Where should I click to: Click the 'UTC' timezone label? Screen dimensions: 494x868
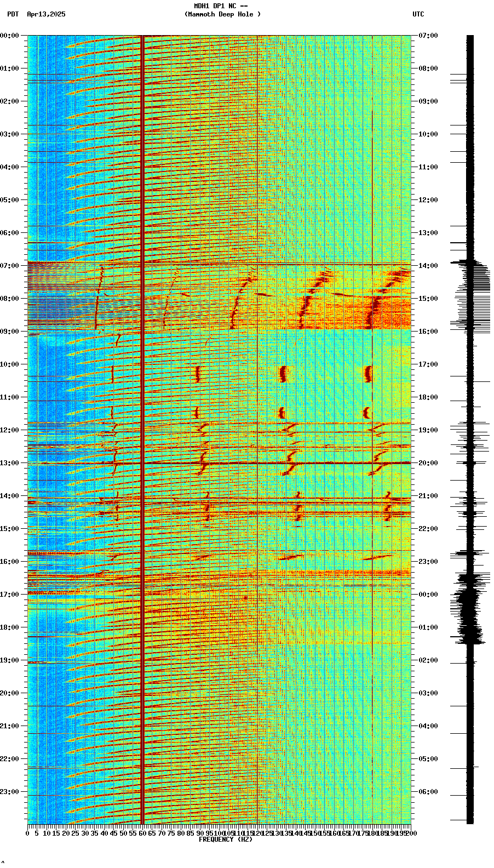point(418,14)
